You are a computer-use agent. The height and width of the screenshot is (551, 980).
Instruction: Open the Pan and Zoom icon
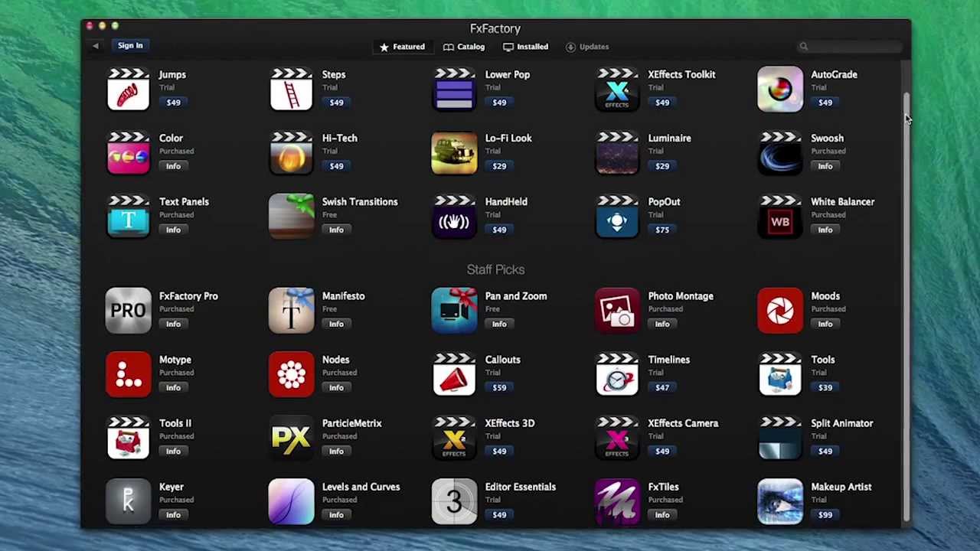point(454,311)
